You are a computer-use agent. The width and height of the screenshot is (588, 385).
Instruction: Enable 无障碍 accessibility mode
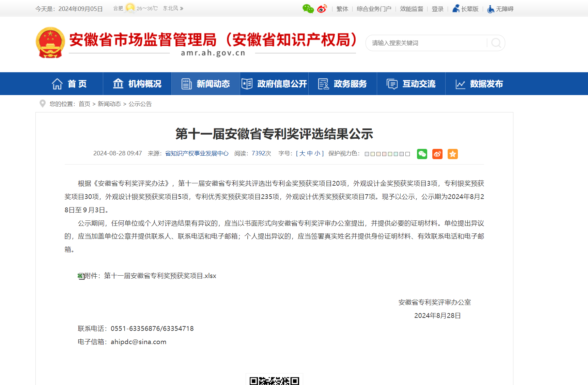(500, 9)
